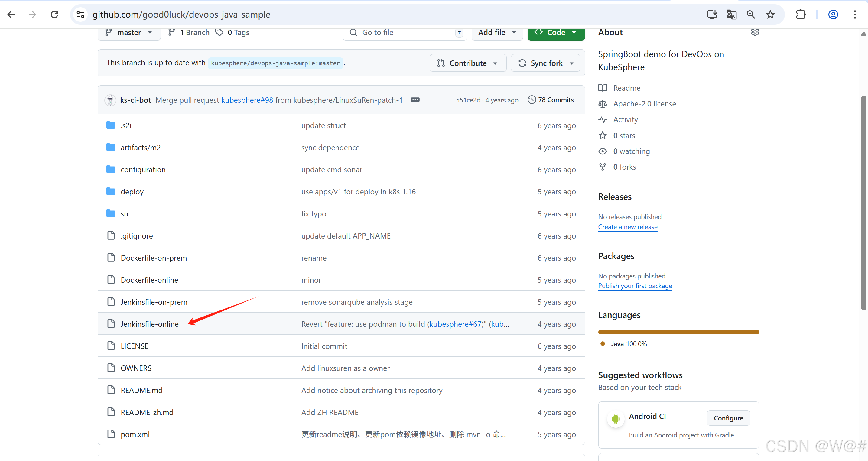Click Publish your first package

click(635, 286)
